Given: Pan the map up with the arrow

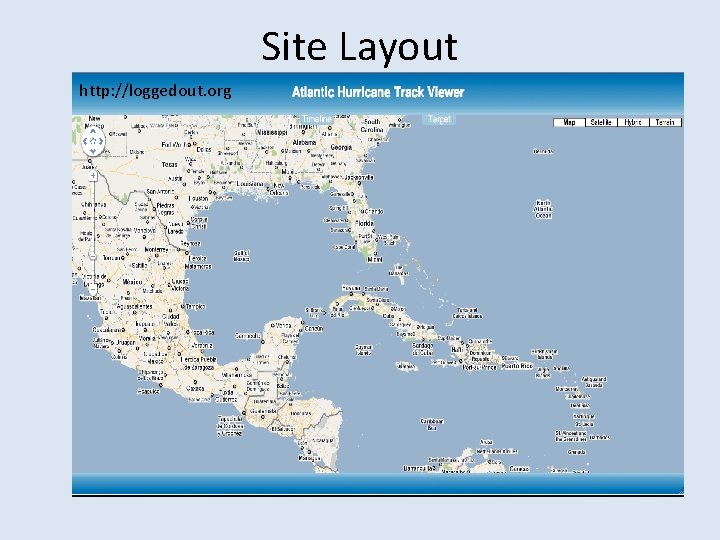Looking at the screenshot, I should click(93, 131).
